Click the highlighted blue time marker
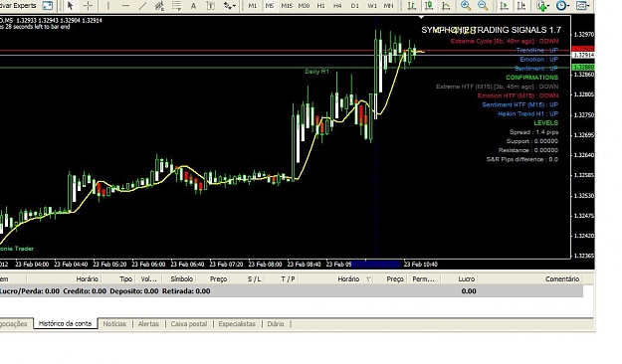This screenshot has width=622, height=364. click(x=375, y=265)
